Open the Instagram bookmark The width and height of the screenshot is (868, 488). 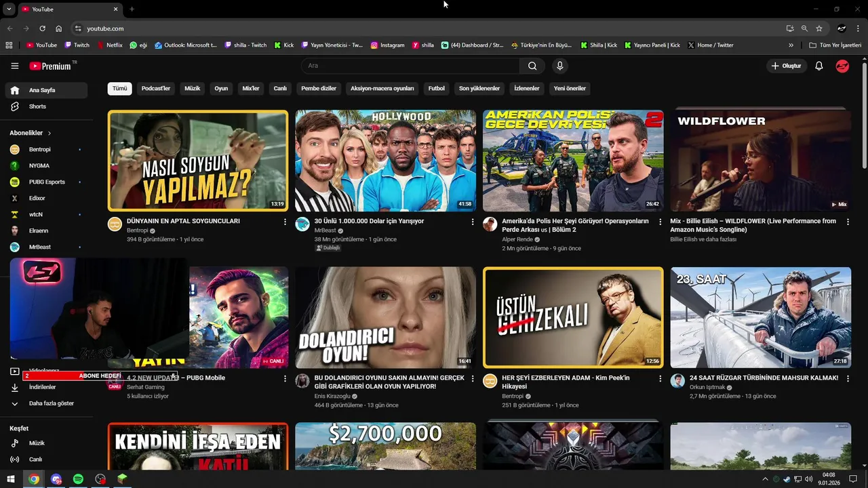(x=387, y=45)
